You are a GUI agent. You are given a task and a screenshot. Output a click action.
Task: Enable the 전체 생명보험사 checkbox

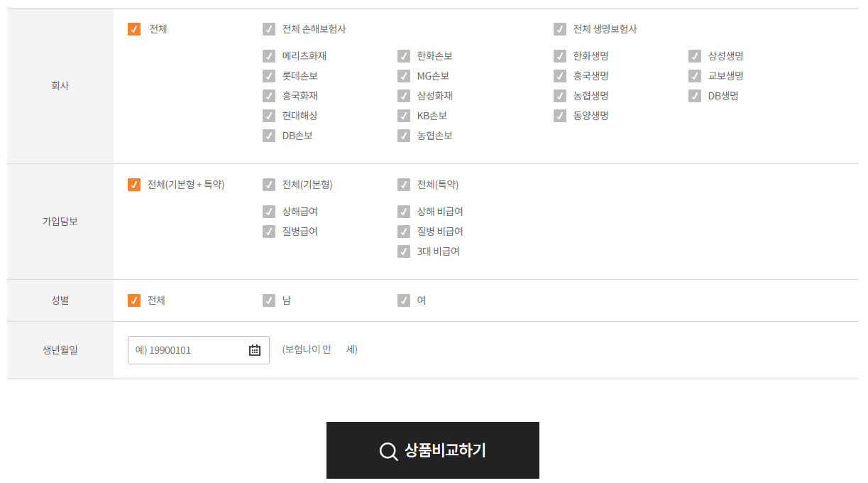point(559,29)
